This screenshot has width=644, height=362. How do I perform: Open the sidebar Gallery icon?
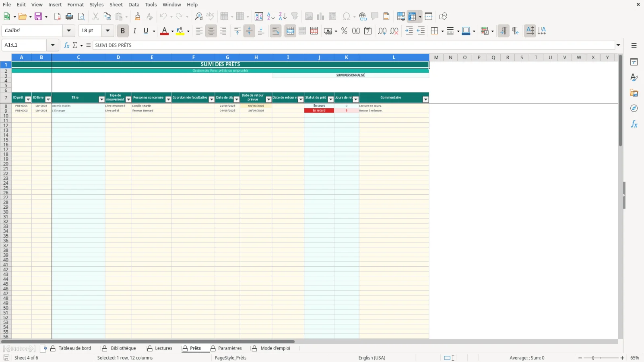click(634, 93)
